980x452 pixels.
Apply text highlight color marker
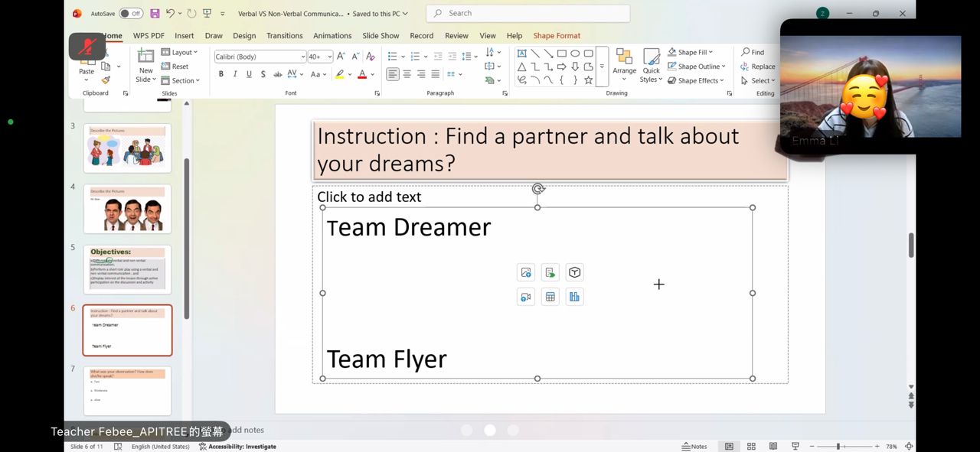tap(339, 74)
